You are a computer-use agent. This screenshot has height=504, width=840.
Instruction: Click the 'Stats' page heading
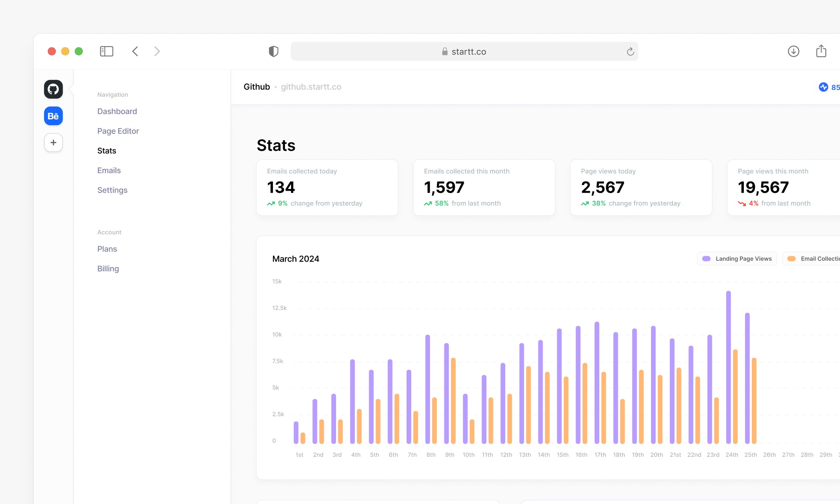click(276, 145)
